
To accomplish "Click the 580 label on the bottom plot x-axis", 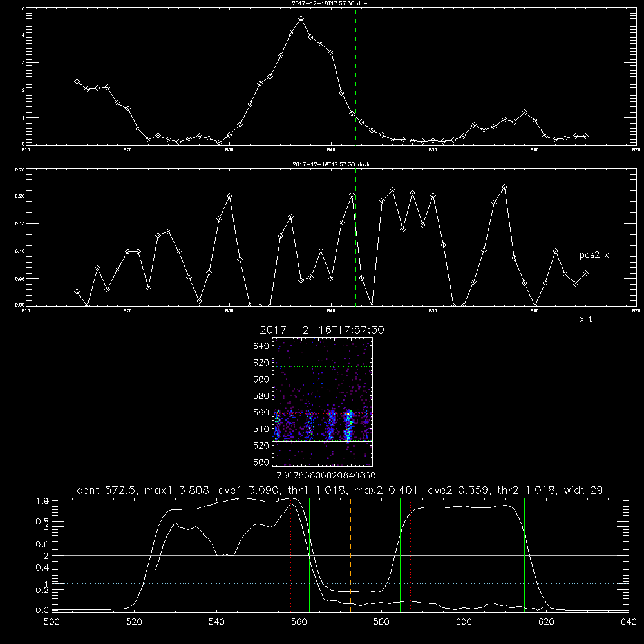I will [381, 622].
